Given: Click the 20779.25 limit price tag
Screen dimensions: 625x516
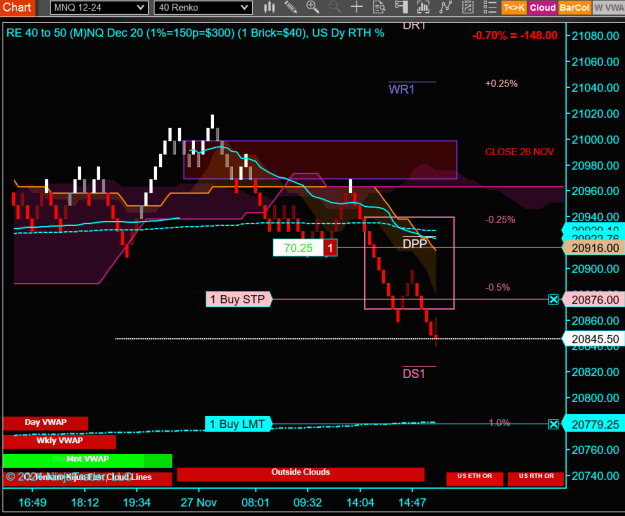Looking at the screenshot, I should [x=594, y=425].
